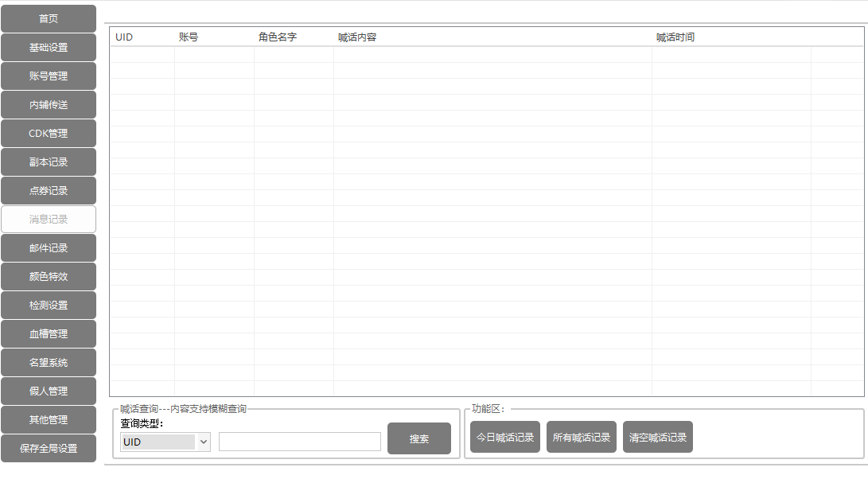Screen dimensions: 868x479
Task: Switch to the CDK管理 page
Action: coord(49,134)
